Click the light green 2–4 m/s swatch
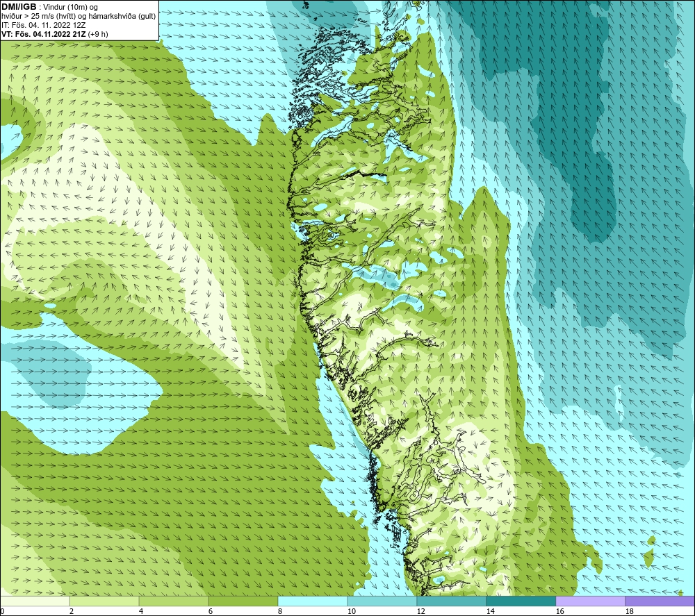The image size is (695, 616). (x=104, y=601)
